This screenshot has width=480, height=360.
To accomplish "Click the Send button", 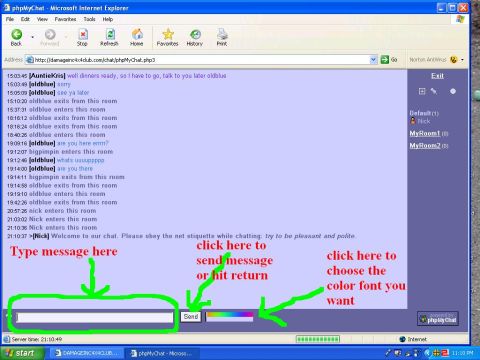I will (x=191, y=317).
